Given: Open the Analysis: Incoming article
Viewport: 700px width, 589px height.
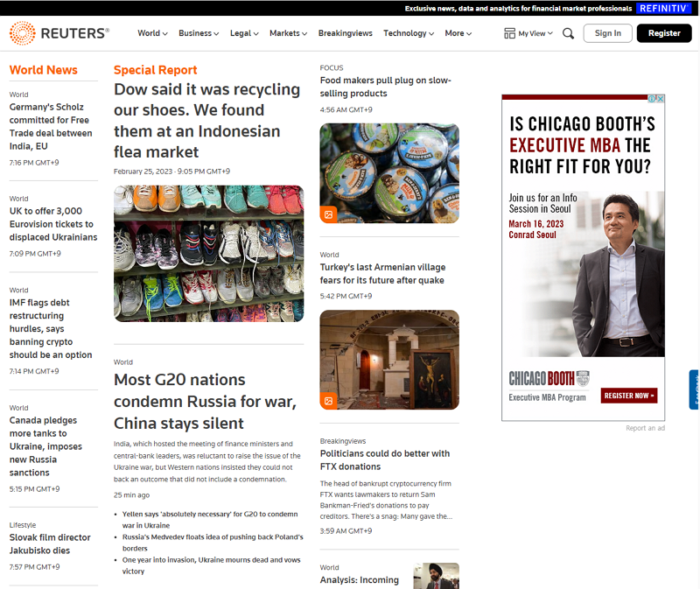Looking at the screenshot, I should point(360,580).
